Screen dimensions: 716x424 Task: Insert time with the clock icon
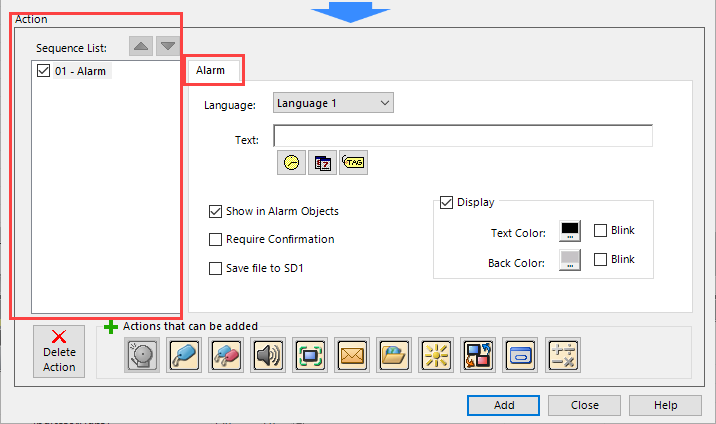tap(291, 162)
